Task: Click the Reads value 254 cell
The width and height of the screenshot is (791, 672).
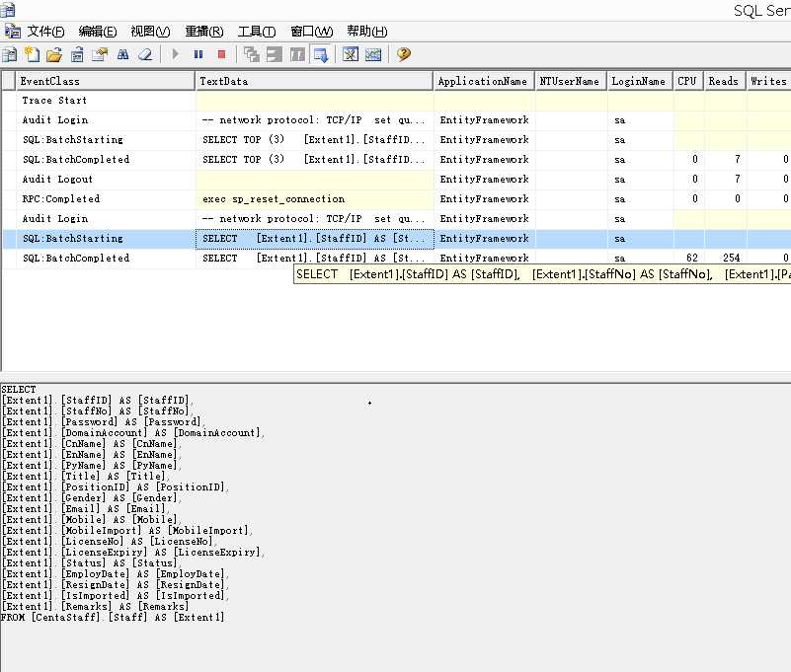Action: coord(726,259)
